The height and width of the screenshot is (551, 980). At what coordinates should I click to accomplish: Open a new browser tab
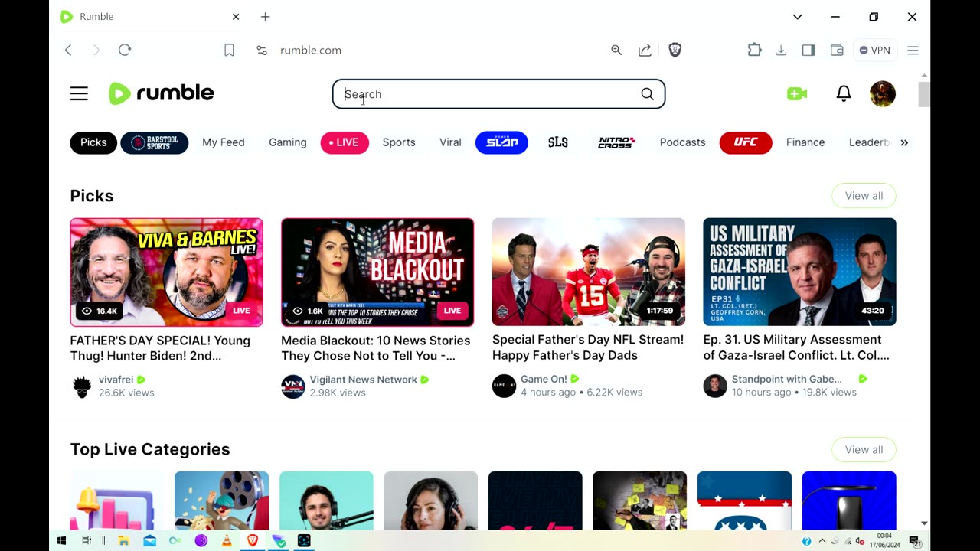coord(265,16)
